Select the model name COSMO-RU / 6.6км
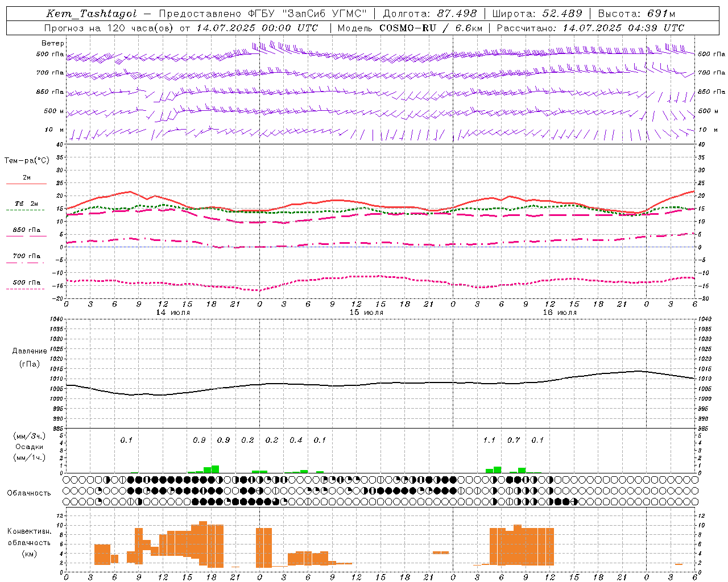The image size is (728, 582). point(431,28)
